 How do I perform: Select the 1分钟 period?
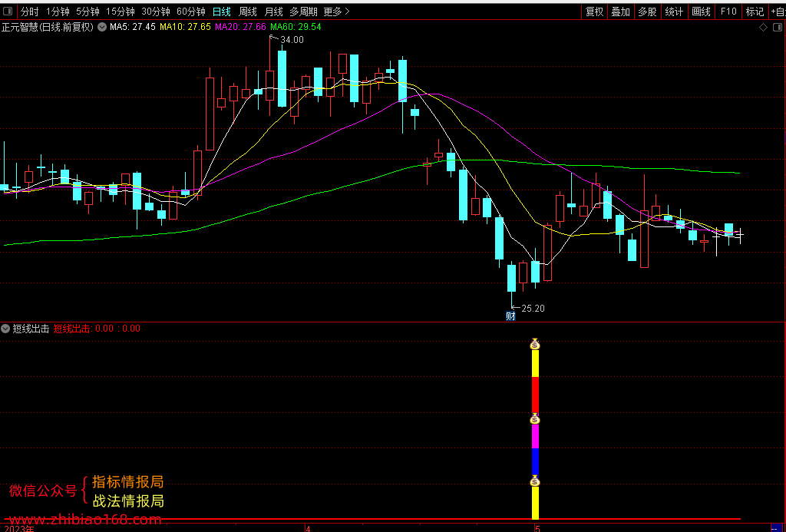(x=58, y=12)
